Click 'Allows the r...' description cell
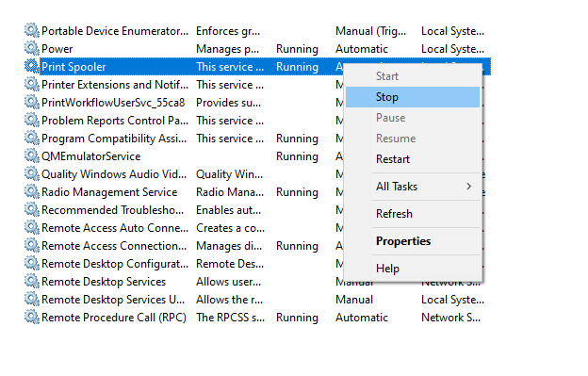This screenshot has width=588, height=376. [x=230, y=300]
